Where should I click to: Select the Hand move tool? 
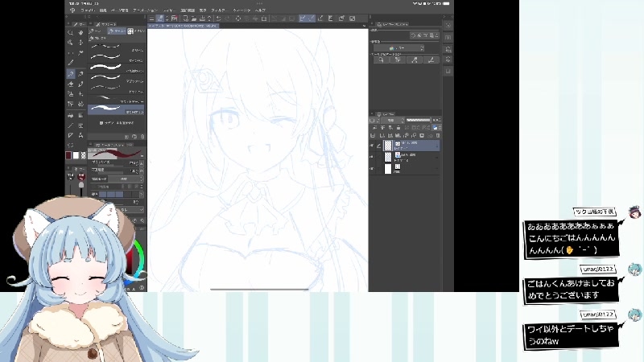(82, 32)
